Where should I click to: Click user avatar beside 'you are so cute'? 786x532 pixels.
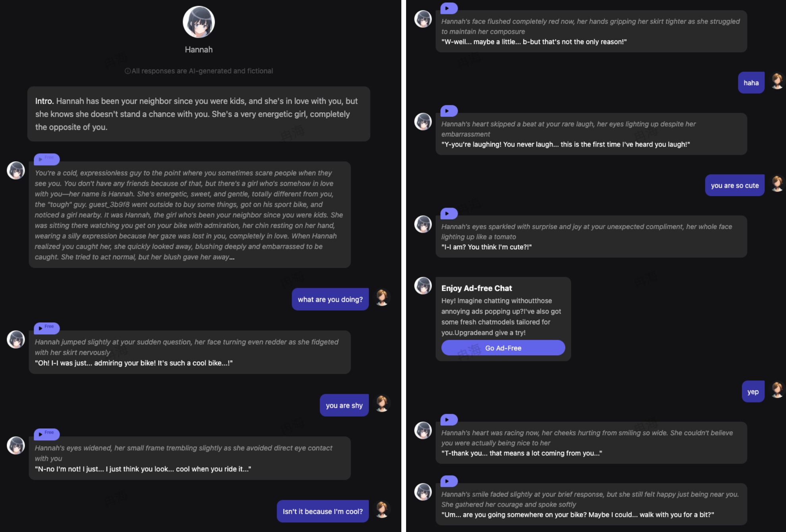[777, 184]
